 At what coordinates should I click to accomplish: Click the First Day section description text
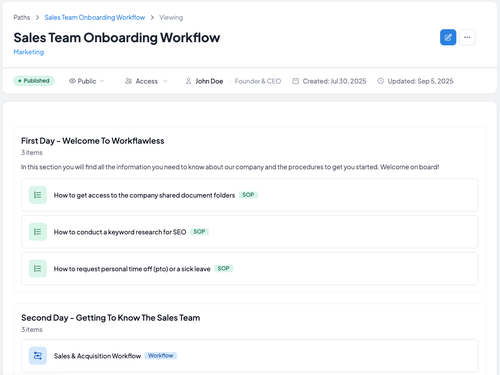tap(230, 167)
